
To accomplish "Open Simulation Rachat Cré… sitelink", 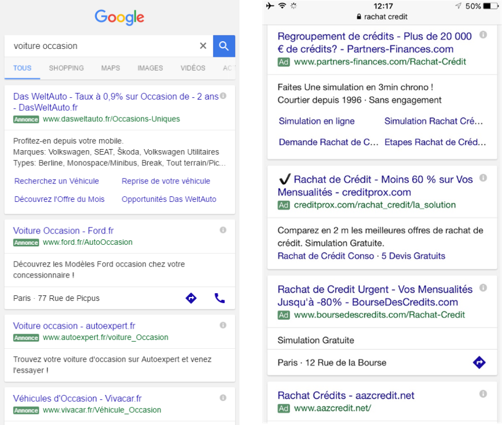I will (434, 121).
